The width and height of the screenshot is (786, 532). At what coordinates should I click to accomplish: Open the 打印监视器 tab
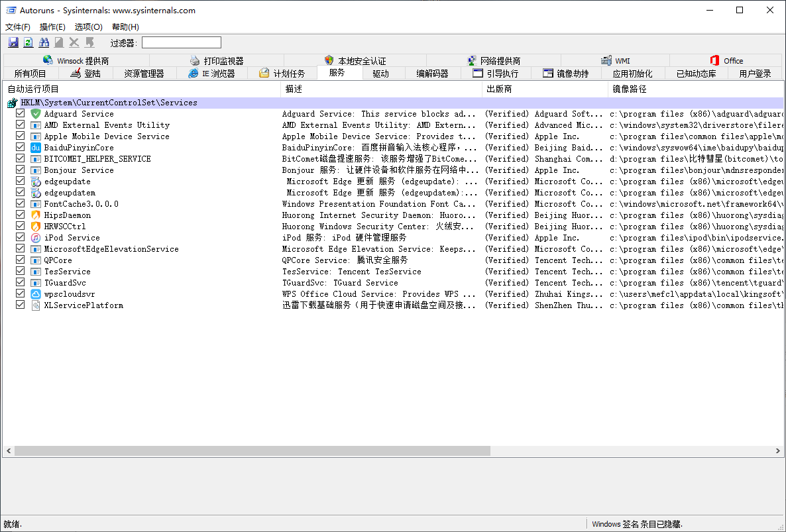pos(217,60)
